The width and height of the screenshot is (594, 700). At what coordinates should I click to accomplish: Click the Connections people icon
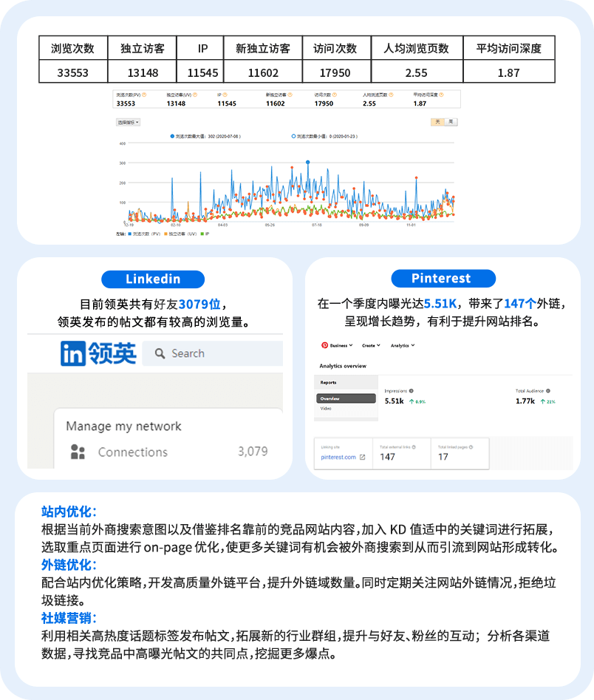point(78,452)
